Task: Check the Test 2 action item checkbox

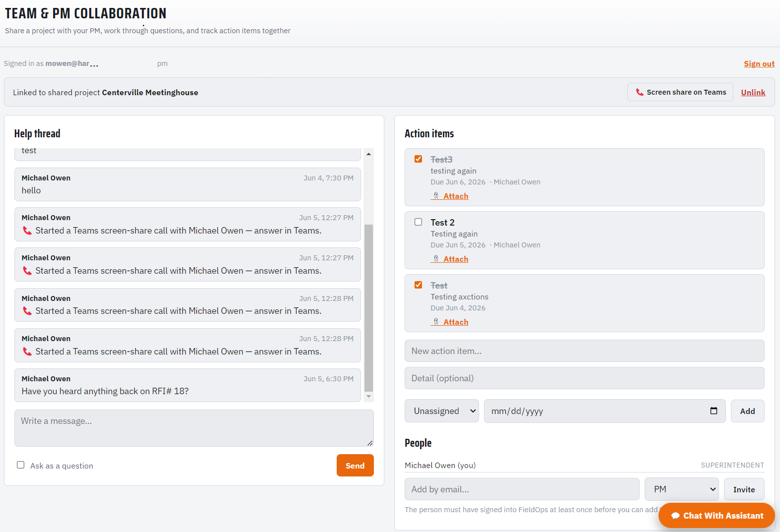Action: [419, 222]
